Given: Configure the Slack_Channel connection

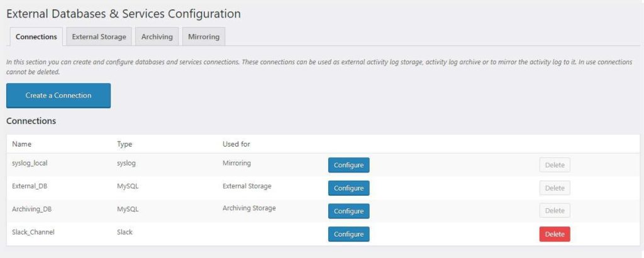Looking at the screenshot, I should 348,234.
